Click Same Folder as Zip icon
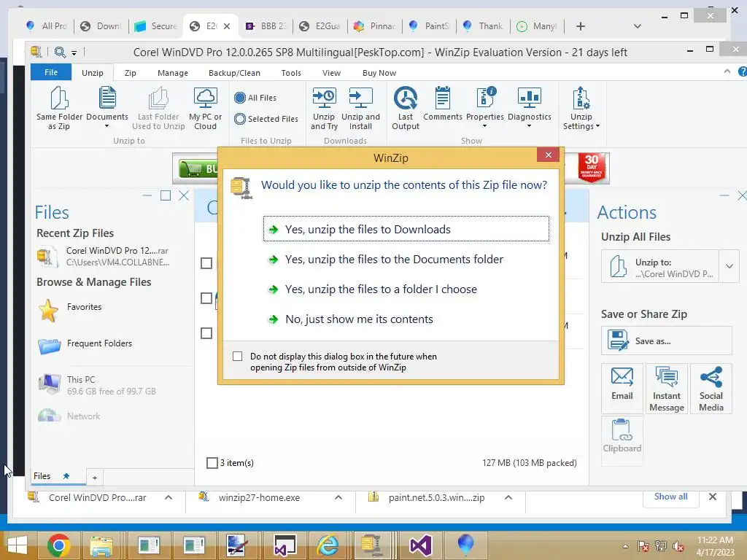 59,98
